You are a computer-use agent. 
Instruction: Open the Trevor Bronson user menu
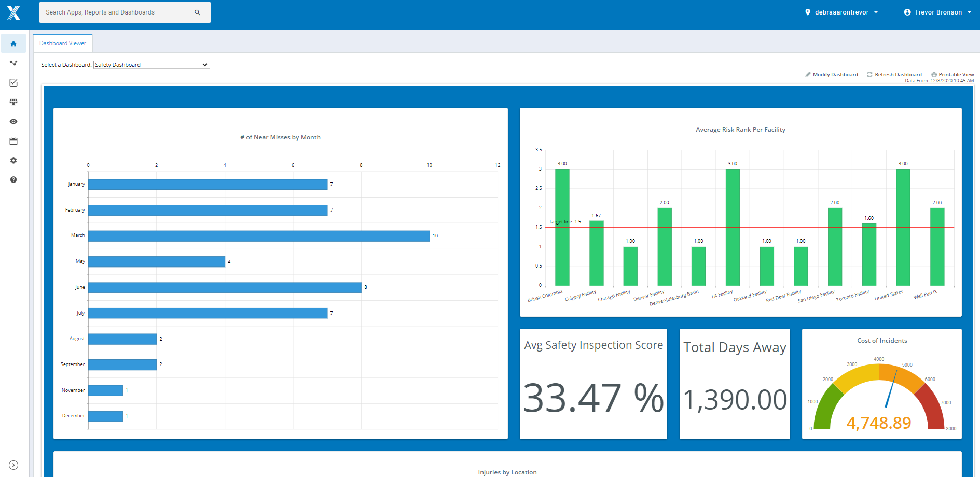[937, 12]
